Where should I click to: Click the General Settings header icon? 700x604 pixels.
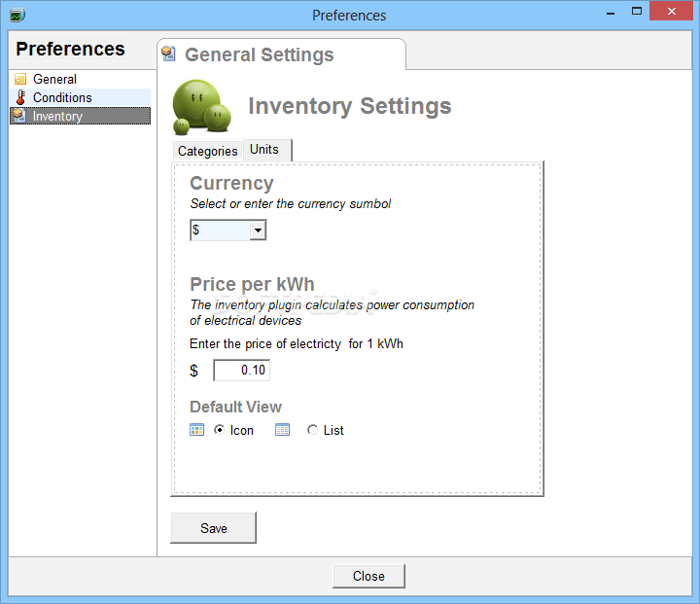[x=169, y=53]
